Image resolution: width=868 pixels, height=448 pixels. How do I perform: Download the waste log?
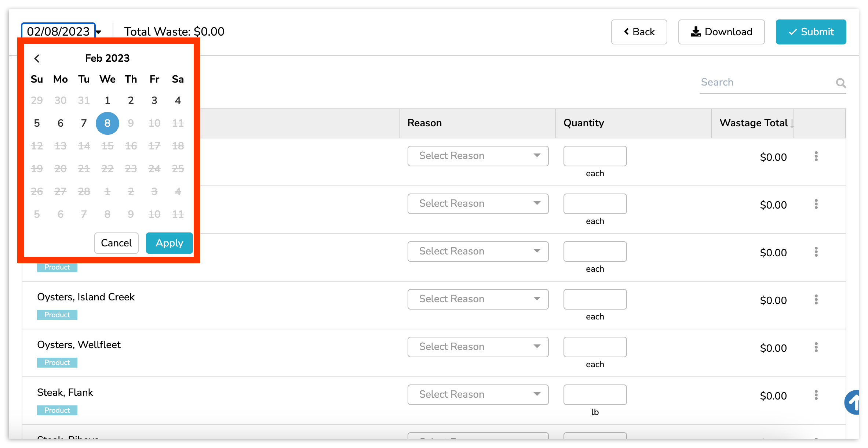coord(721,32)
